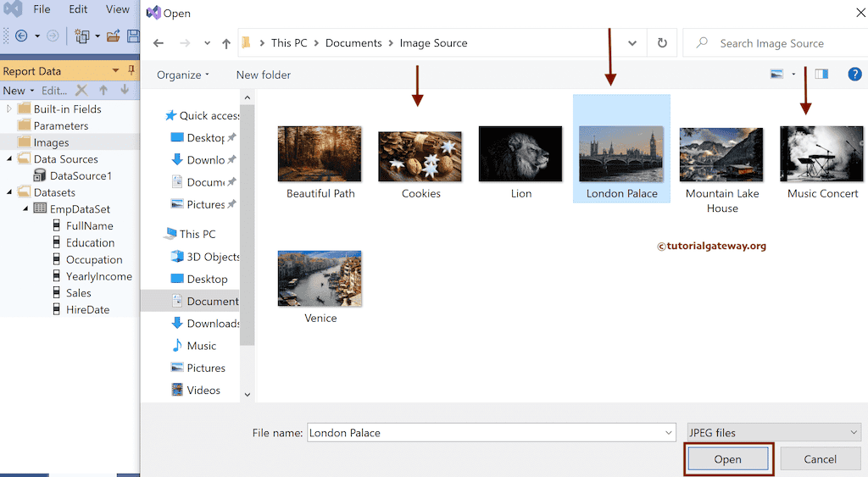Viewport: 868px width, 477px height.
Task: Go up one folder level
Action: 225,43
